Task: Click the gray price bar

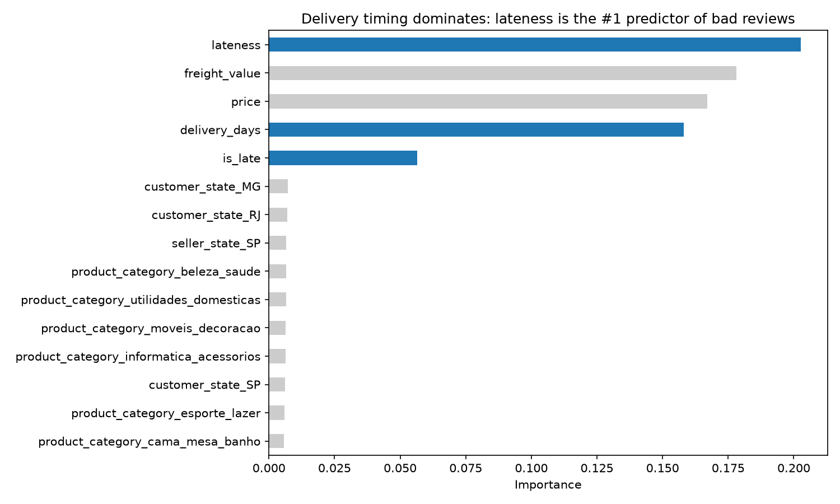Action: (x=488, y=101)
